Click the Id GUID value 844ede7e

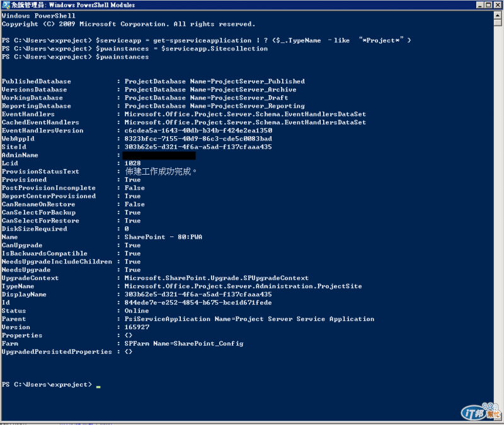tap(198, 303)
